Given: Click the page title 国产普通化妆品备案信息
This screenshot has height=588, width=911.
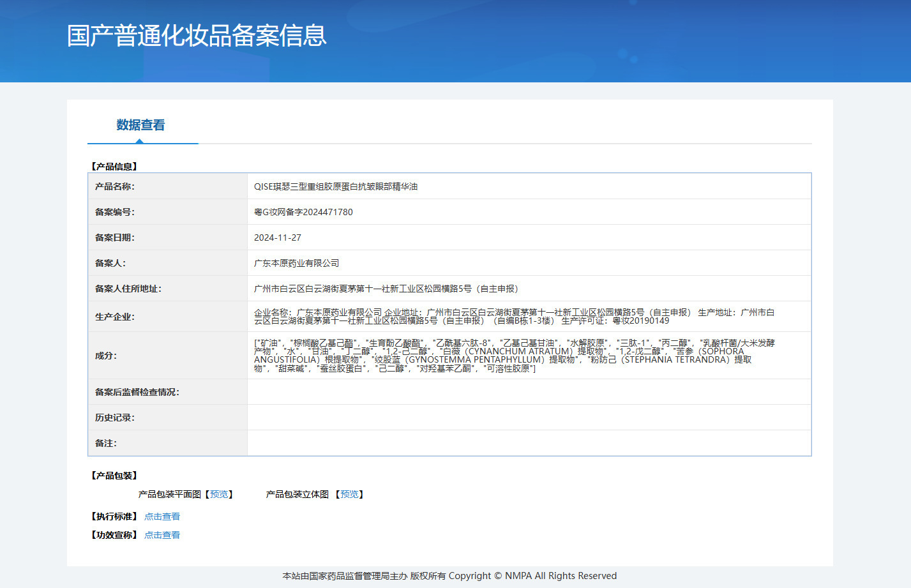Looking at the screenshot, I should (197, 36).
